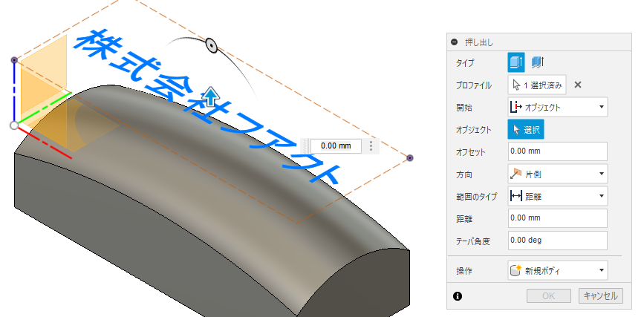Click the cursor icon in the 選択 button
This screenshot has width=644, height=317.
pyautogui.click(x=516, y=130)
